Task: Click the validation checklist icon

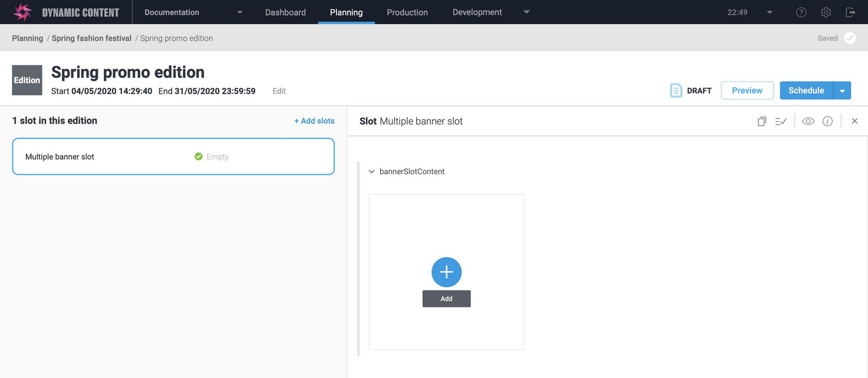Action: [781, 121]
